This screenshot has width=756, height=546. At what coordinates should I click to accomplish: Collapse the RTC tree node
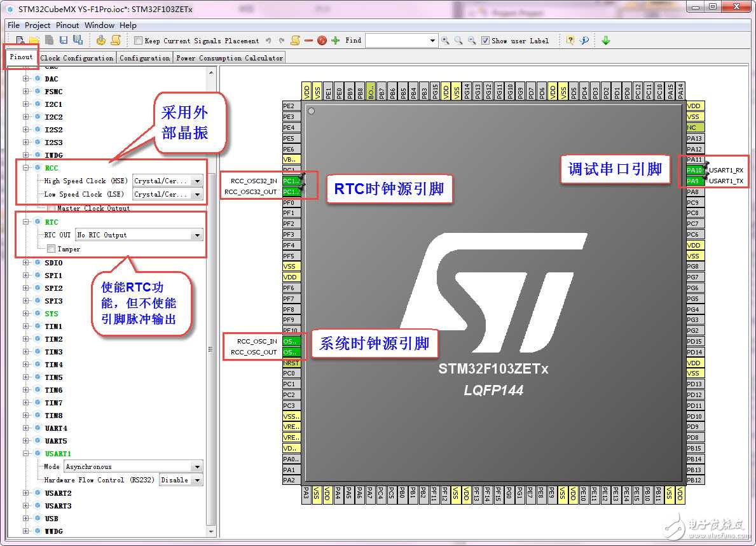tap(26, 222)
